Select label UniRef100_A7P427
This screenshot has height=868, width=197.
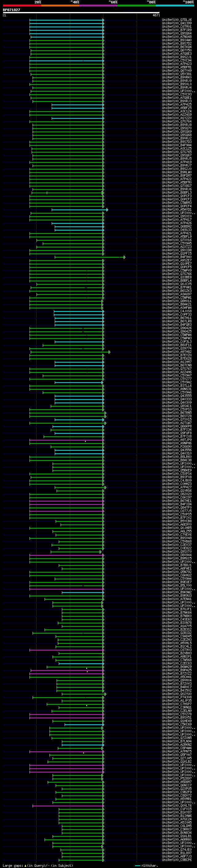click(x=177, y=487)
